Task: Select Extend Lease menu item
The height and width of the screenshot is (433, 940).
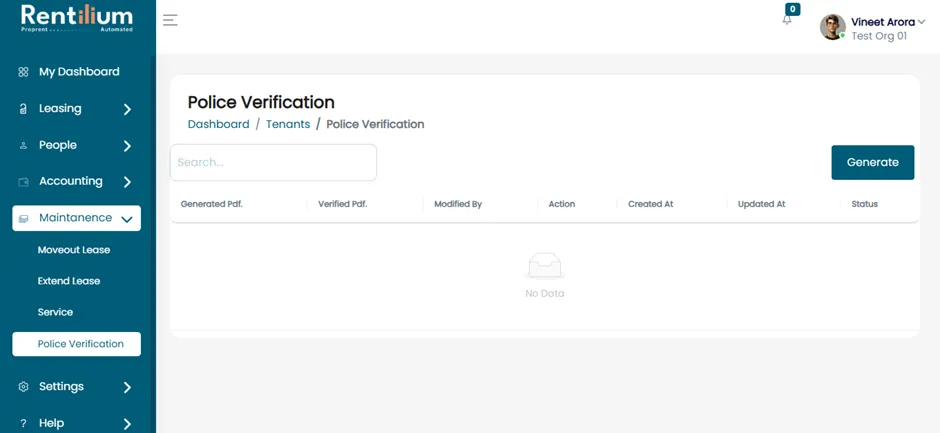Action: pyautogui.click(x=69, y=281)
